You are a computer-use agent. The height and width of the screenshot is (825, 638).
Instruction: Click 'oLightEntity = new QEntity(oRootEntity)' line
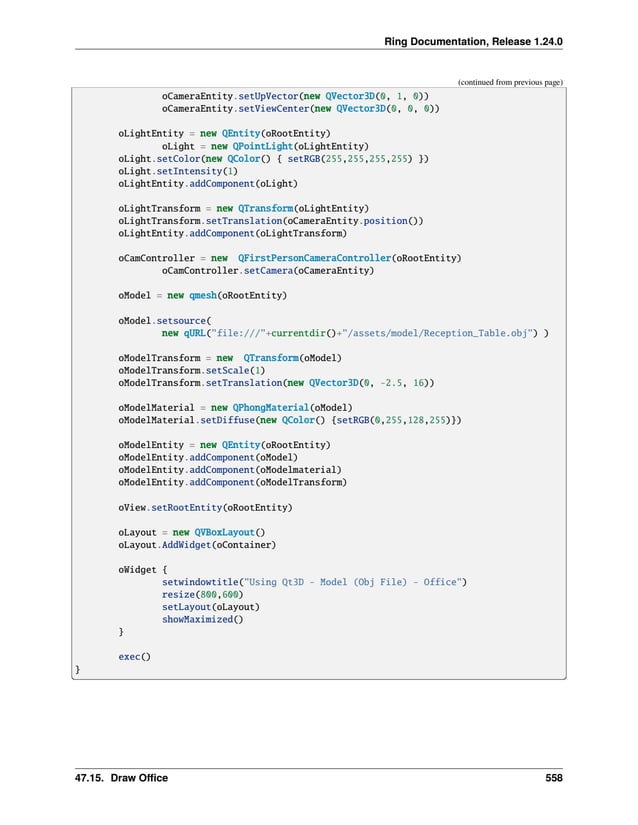tap(224, 134)
